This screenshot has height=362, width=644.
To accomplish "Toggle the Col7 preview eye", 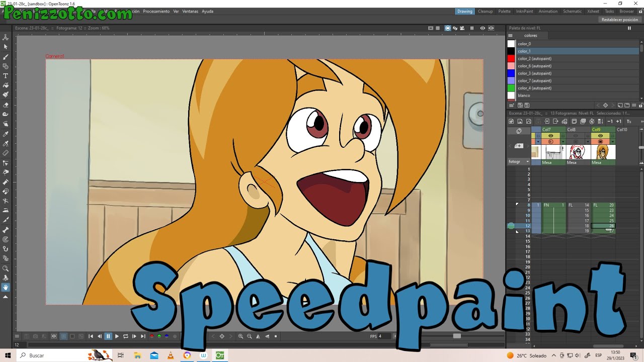I will click(x=551, y=136).
